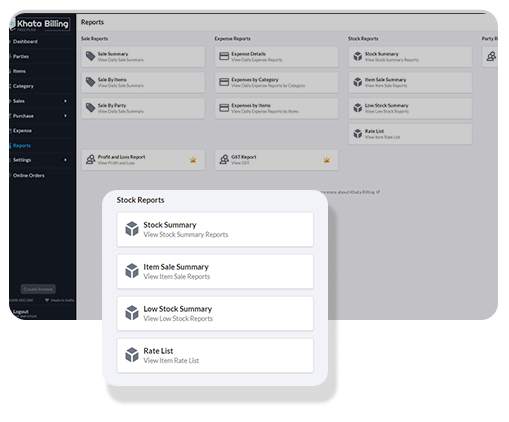Open the Expenses by Category report
The image size is (509, 422).
[277, 82]
